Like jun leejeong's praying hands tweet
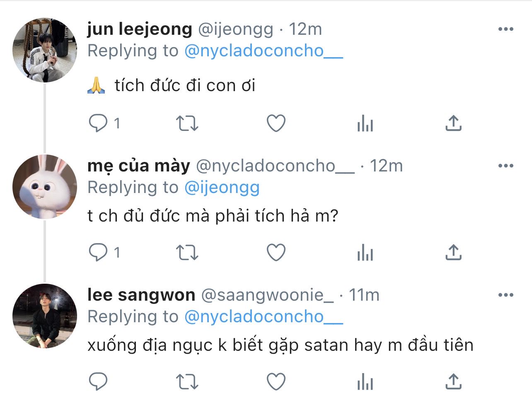This screenshot has width=532, height=398. coord(276,123)
